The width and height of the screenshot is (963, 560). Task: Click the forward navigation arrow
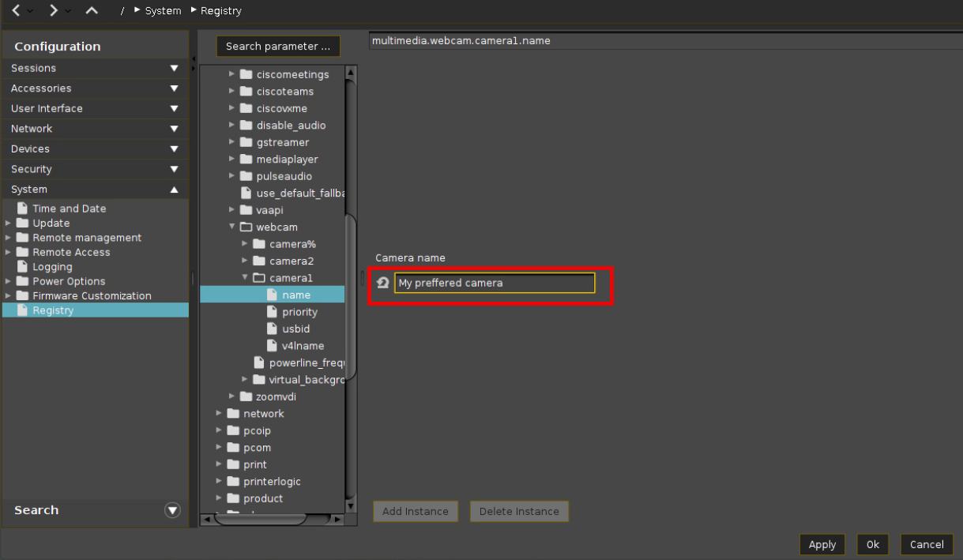pos(54,10)
